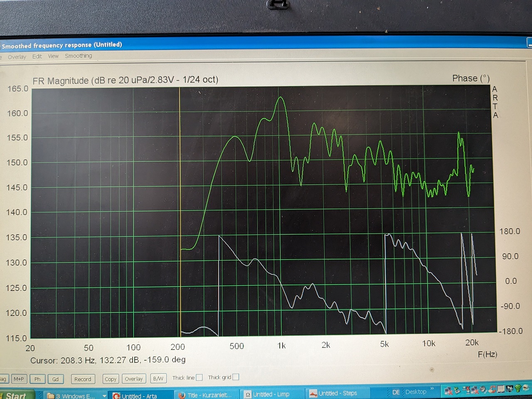Click the Smoothed frequency response title bar

[x=266, y=43]
